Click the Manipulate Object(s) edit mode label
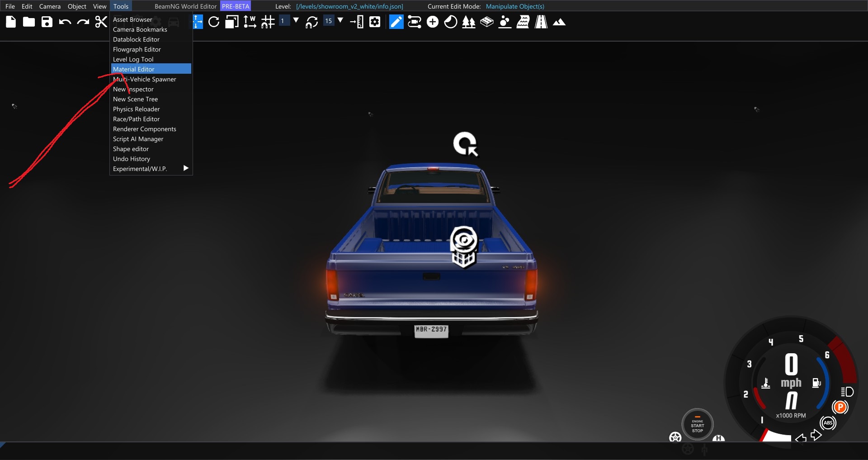 click(x=515, y=6)
